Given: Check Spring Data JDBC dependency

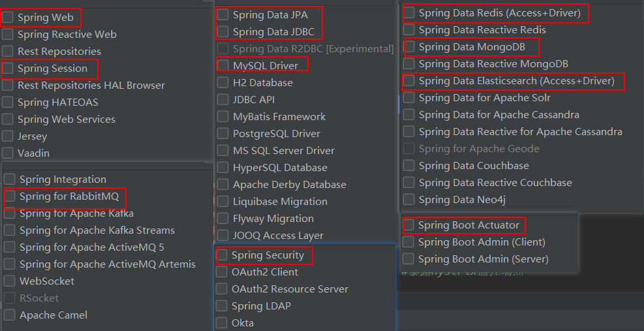Looking at the screenshot, I should pos(223,31).
